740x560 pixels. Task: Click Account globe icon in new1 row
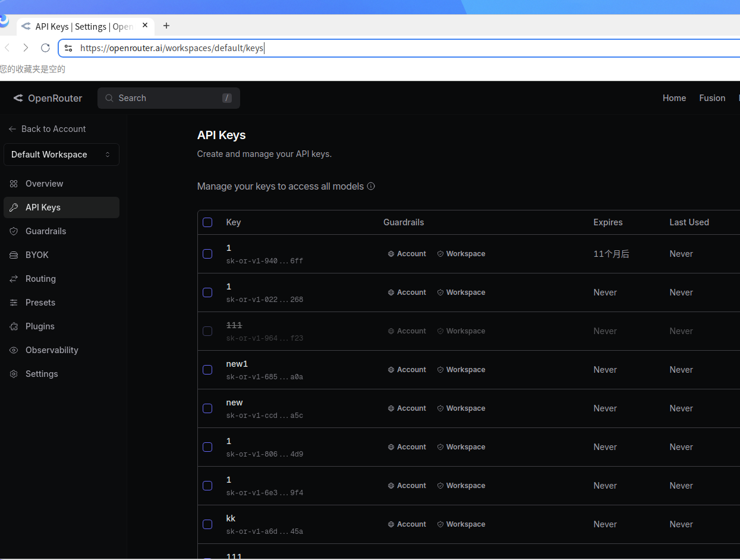click(391, 370)
